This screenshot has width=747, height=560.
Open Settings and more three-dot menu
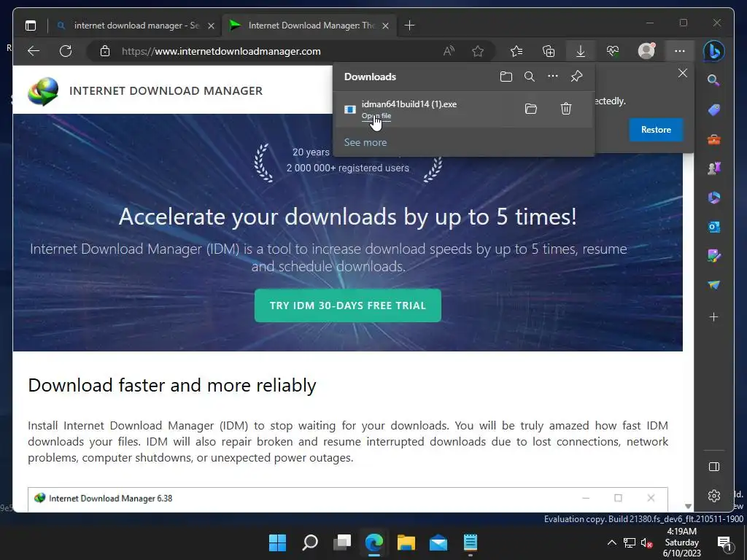click(680, 51)
